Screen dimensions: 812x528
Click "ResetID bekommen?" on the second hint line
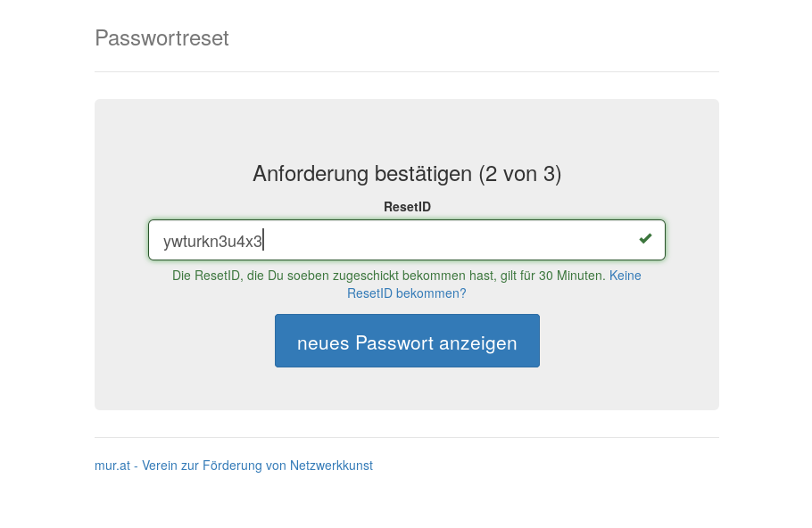pos(406,293)
